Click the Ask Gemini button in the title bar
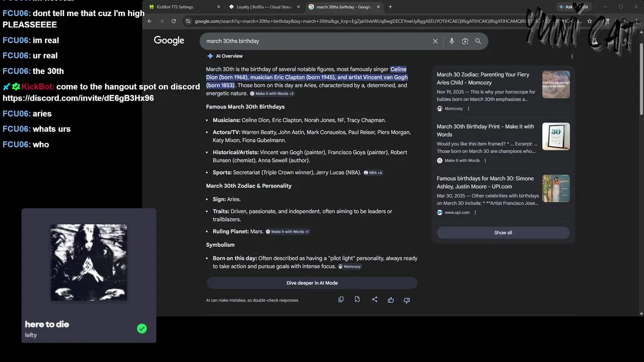This screenshot has width=644, height=362. click(x=574, y=7)
